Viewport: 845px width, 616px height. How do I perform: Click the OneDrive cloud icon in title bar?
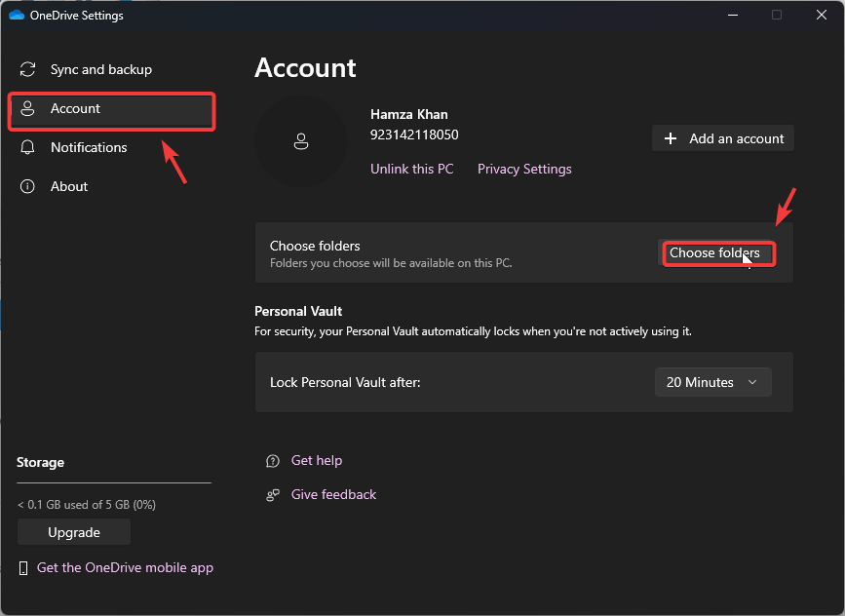(16, 15)
